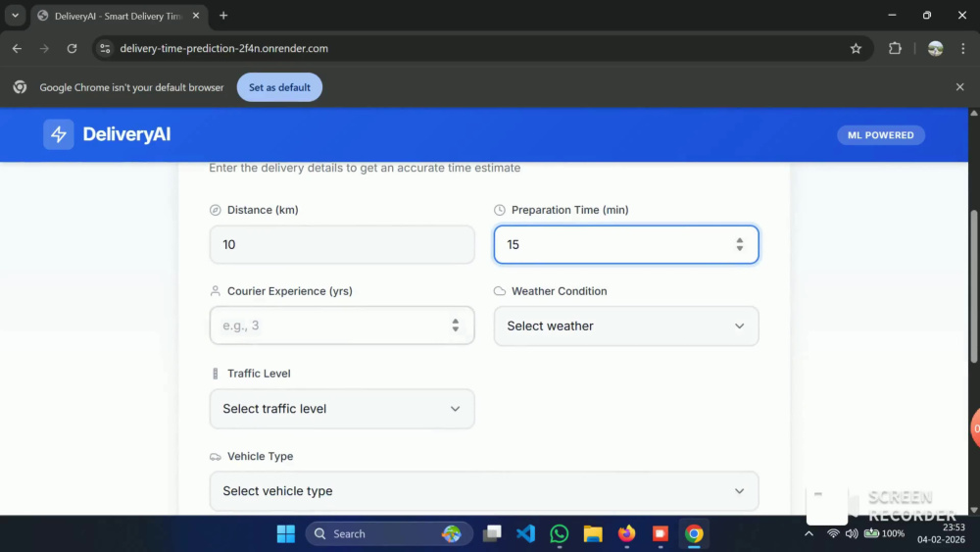Open WhatsApp from the taskbar
The width and height of the screenshot is (980, 552).
560,534
